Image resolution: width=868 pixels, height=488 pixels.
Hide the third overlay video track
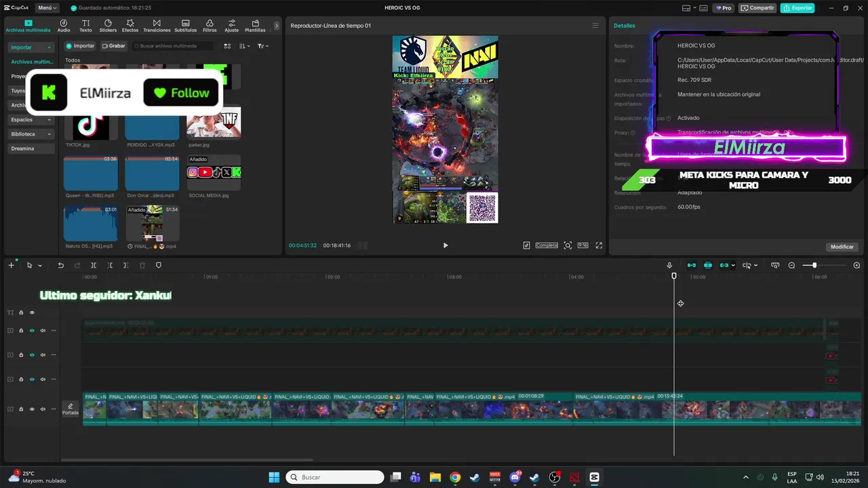point(32,379)
